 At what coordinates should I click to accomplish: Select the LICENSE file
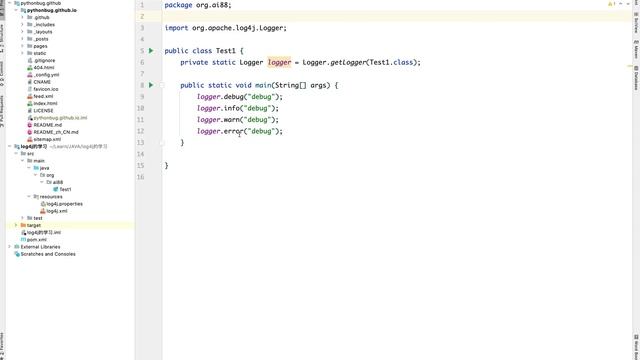pos(43,111)
